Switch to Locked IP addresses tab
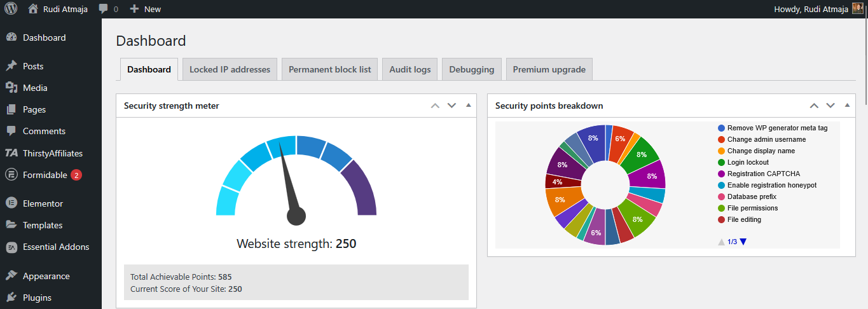The width and height of the screenshot is (868, 309). (230, 69)
